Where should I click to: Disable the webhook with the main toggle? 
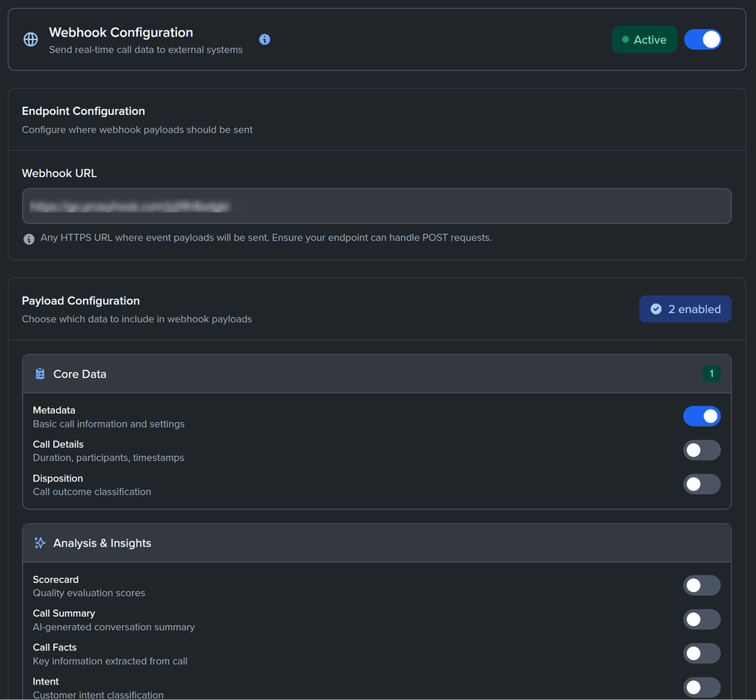[703, 39]
